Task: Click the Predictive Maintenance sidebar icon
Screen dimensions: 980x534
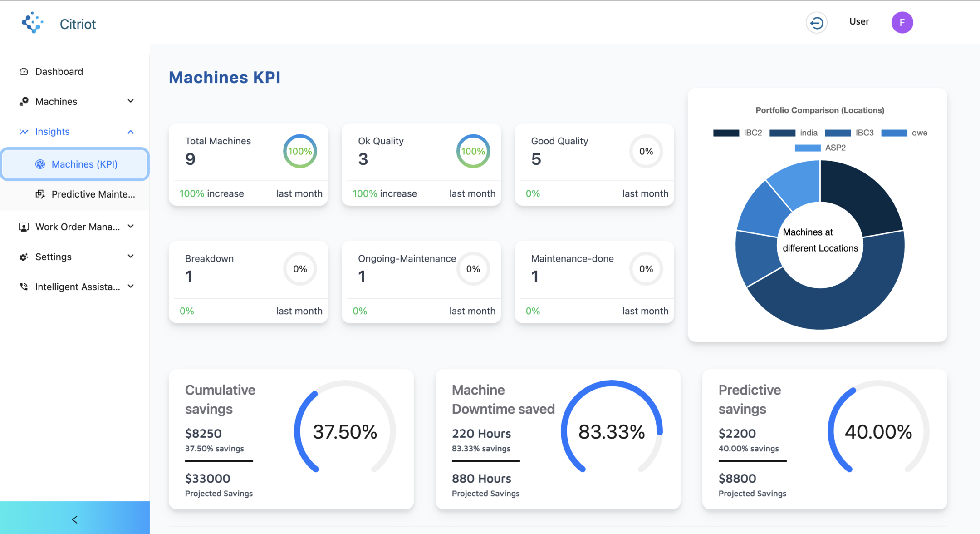Action: tap(40, 194)
